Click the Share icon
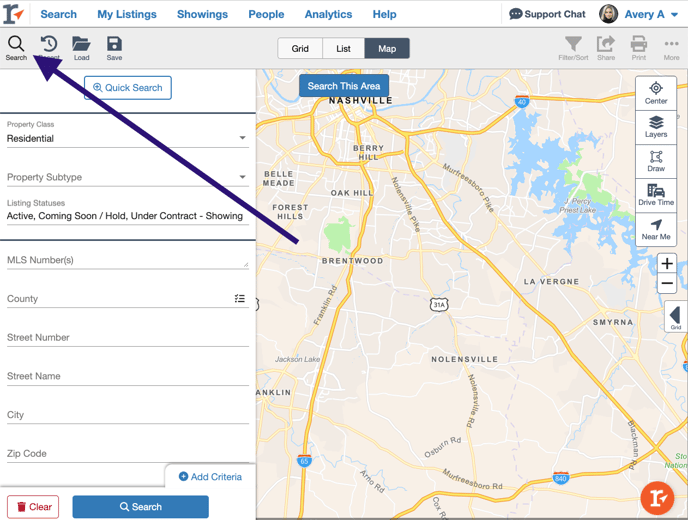This screenshot has width=688, height=520. pos(606,47)
